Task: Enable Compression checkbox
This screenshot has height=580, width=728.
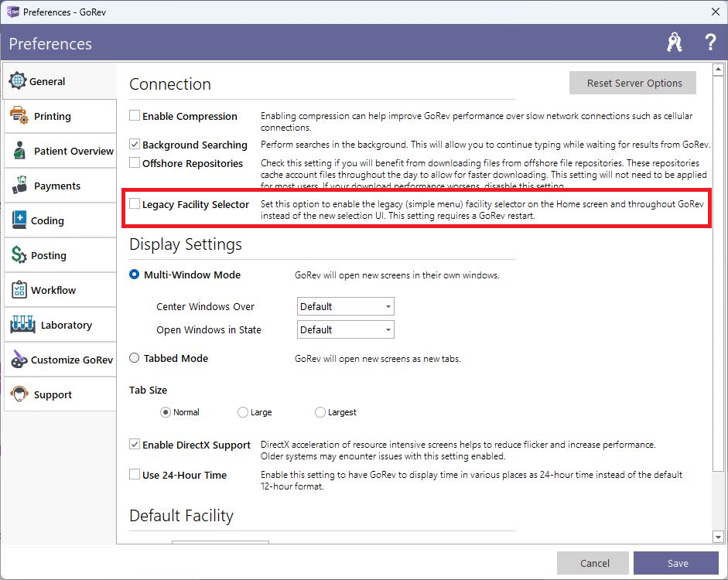Action: point(135,115)
